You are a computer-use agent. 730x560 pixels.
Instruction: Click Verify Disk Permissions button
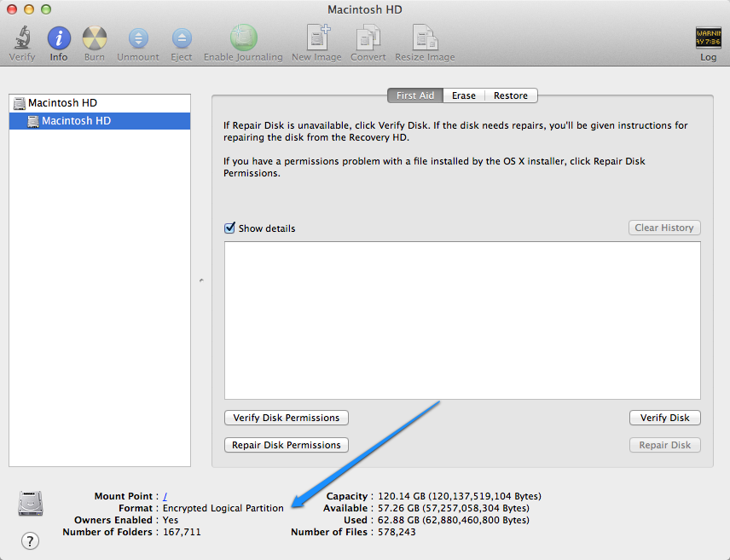click(x=287, y=418)
